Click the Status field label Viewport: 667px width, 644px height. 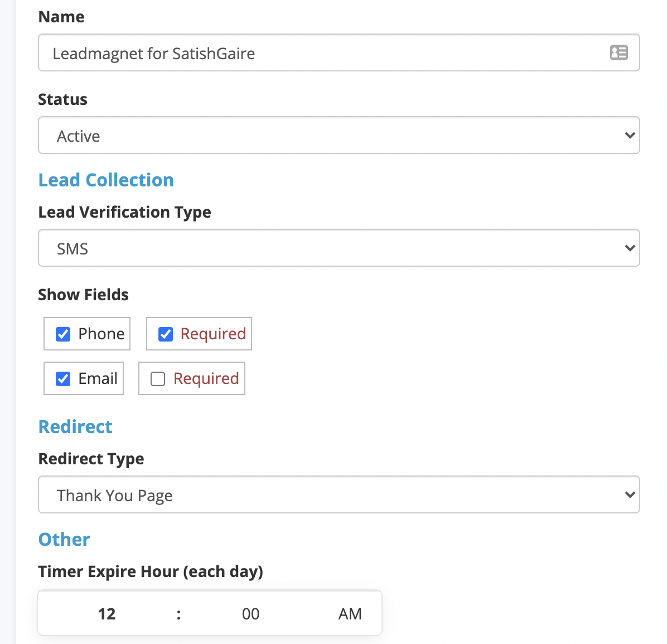[62, 99]
